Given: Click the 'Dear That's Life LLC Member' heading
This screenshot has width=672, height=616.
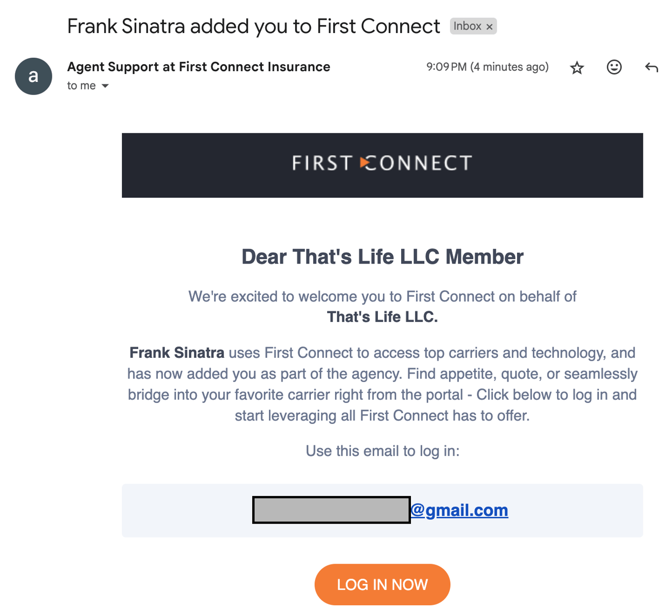Looking at the screenshot, I should coord(382,256).
